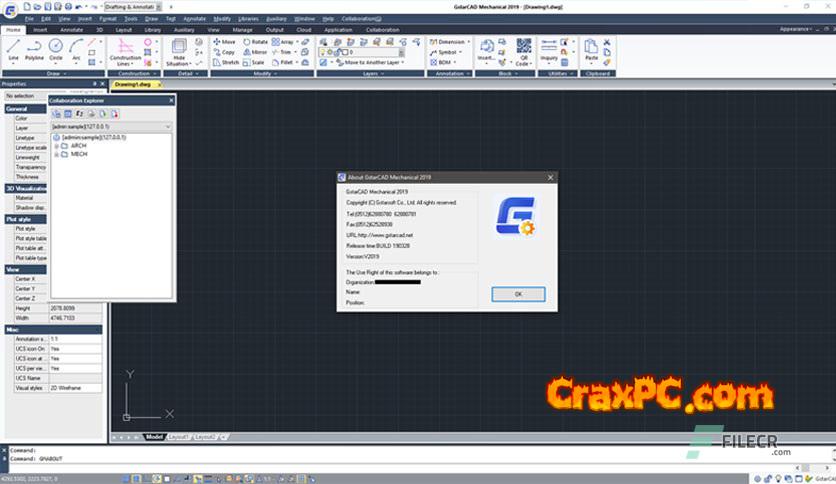Viewport: 836px width, 484px height.
Task: Click the BOM annotation tool
Action: point(444,62)
